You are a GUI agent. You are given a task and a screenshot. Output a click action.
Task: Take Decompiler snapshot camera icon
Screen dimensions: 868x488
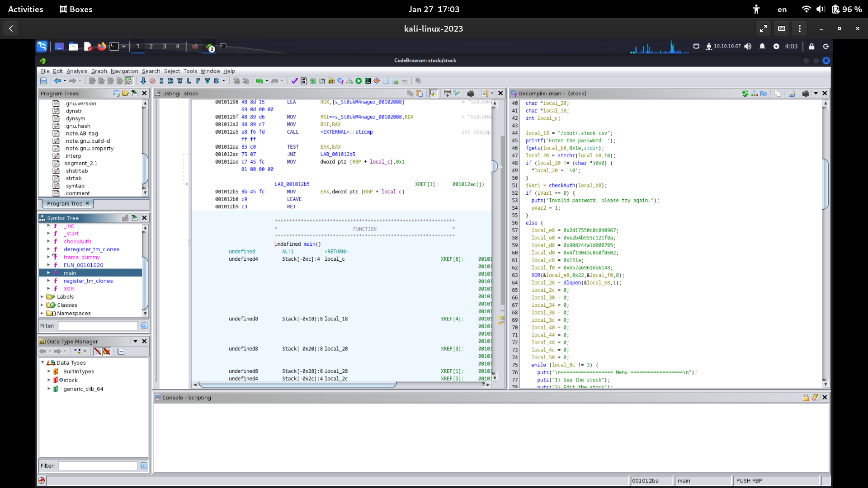point(806,94)
